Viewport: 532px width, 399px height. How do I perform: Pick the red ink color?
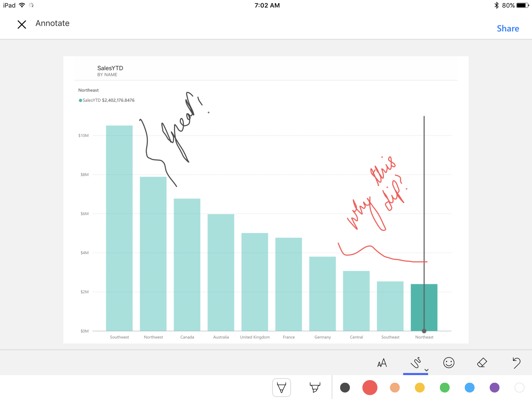coord(370,388)
